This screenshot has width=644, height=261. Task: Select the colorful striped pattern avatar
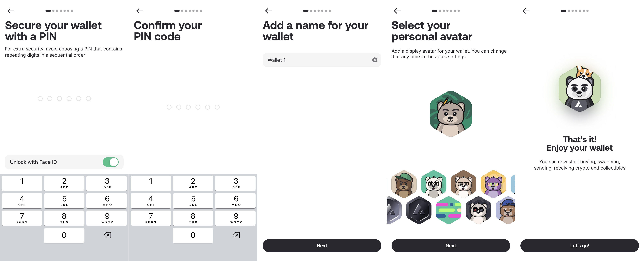[449, 210]
